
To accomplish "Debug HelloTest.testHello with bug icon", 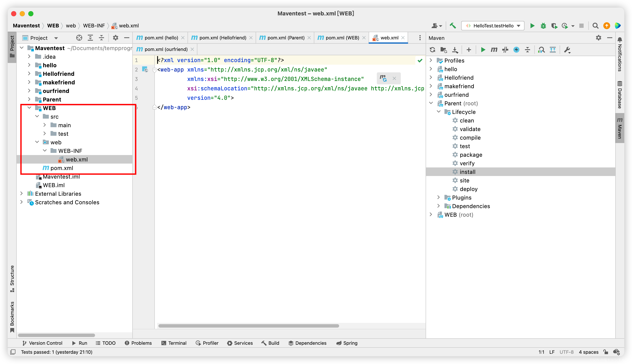I will [x=543, y=25].
